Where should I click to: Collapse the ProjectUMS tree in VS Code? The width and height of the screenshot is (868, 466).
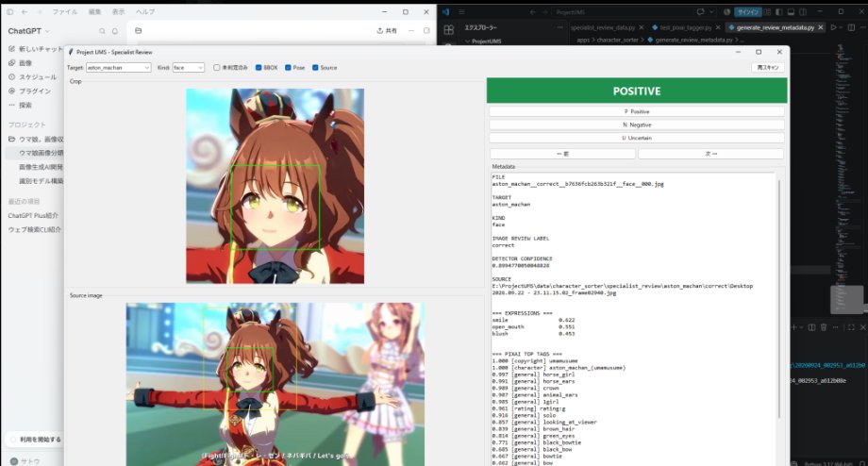coord(468,42)
